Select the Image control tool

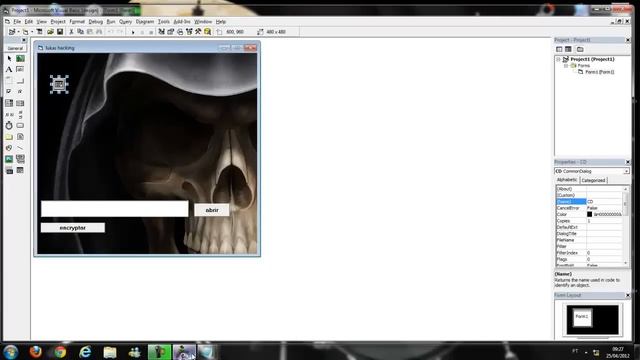(x=9, y=159)
